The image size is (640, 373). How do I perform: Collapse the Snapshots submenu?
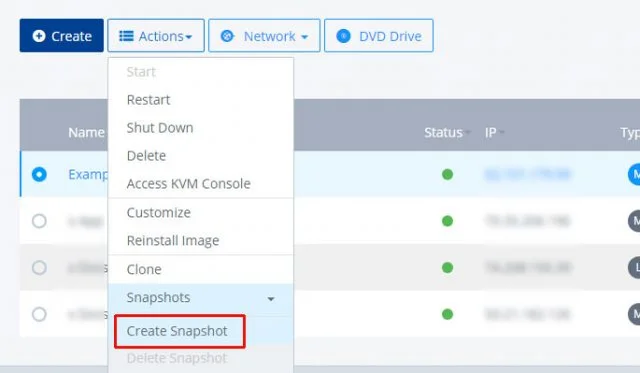click(x=201, y=298)
